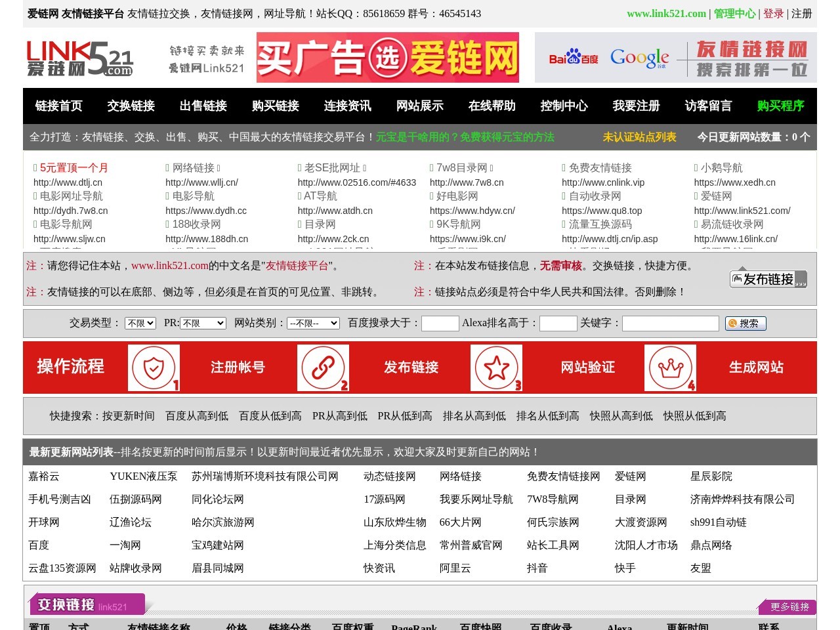The image size is (840, 630).
Task: Click the red www.link521.com link in notice
Action: (x=170, y=266)
